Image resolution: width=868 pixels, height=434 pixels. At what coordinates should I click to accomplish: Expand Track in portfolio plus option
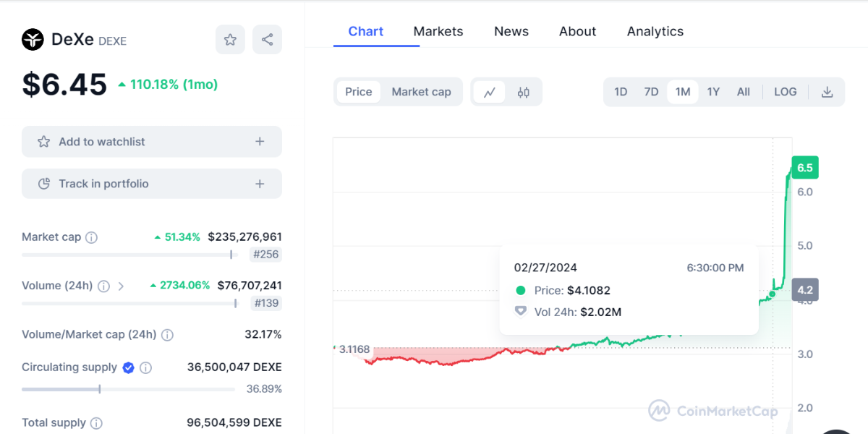point(260,184)
